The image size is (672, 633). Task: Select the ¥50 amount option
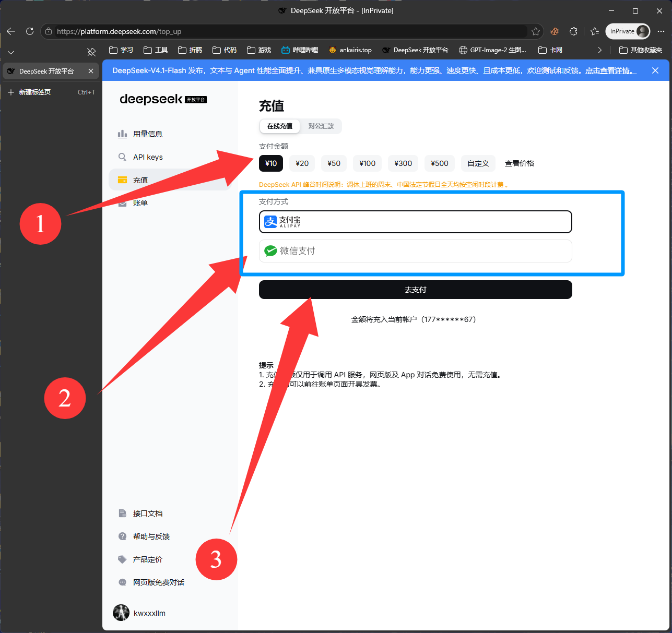pyautogui.click(x=334, y=163)
